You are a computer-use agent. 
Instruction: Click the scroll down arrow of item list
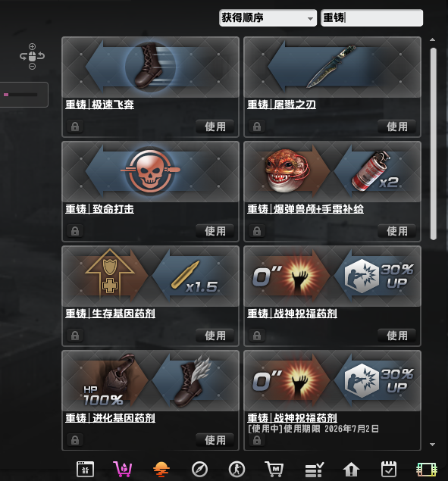pyautogui.click(x=432, y=444)
